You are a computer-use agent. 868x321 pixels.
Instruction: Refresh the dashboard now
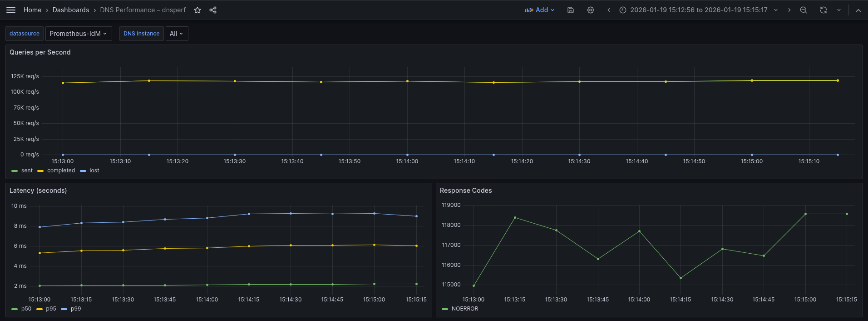coord(824,10)
